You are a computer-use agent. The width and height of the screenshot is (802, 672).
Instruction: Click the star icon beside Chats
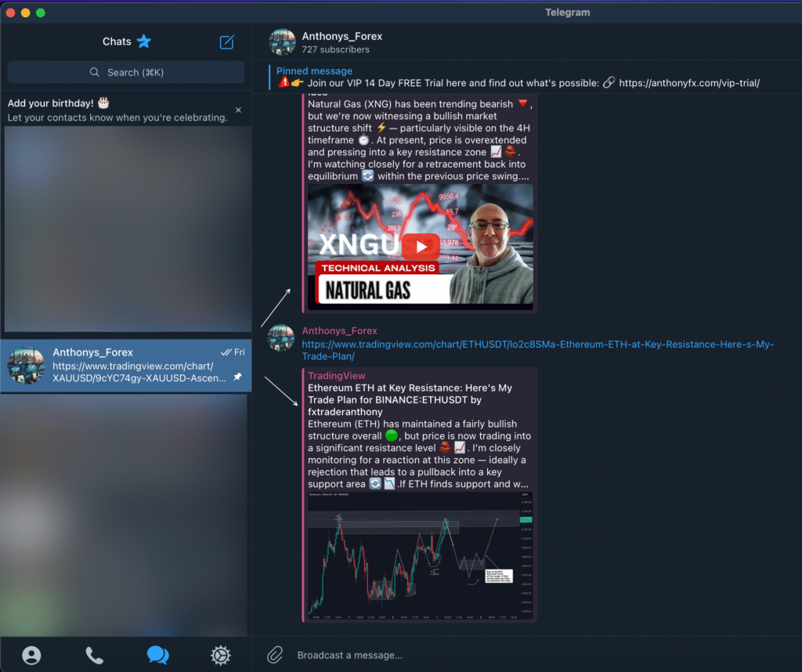point(144,42)
